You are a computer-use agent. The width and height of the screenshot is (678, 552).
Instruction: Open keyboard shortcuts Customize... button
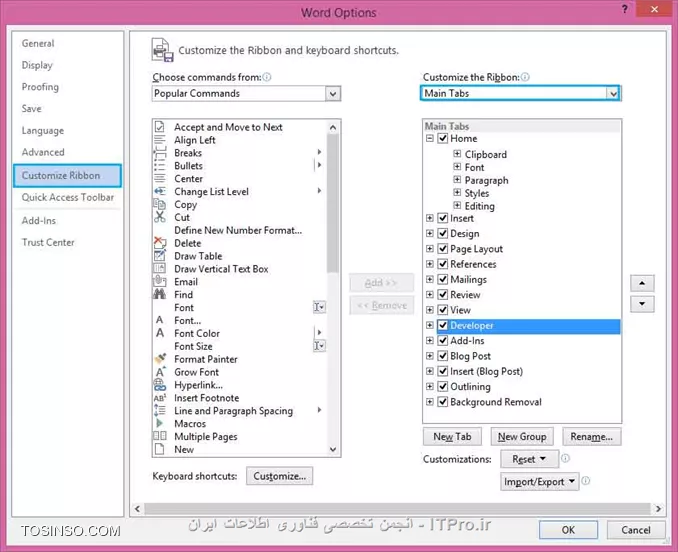[x=280, y=476]
